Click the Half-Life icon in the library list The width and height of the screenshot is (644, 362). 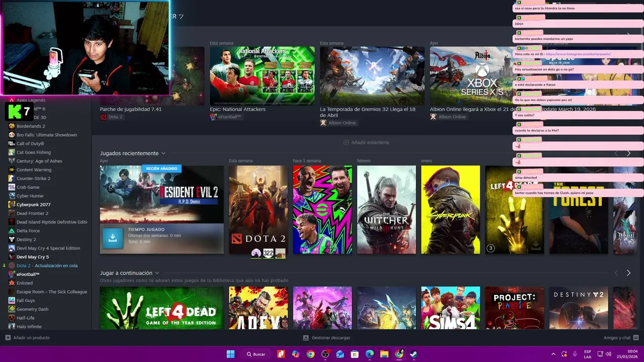click(x=12, y=318)
